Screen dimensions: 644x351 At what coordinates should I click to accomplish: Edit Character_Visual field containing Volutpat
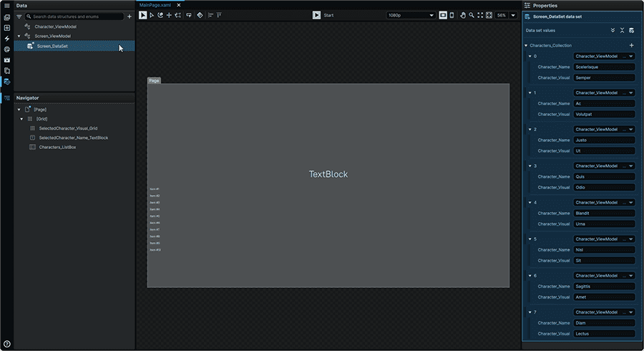coord(604,115)
